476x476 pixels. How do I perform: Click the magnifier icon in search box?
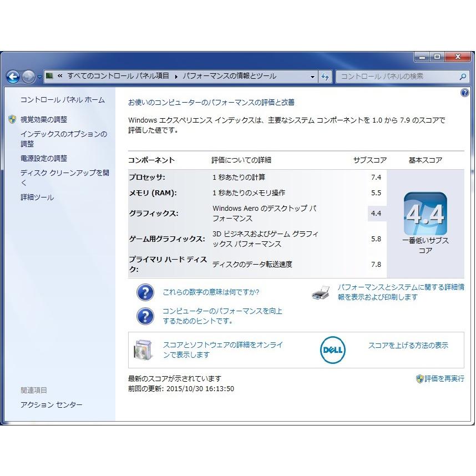[x=463, y=77]
